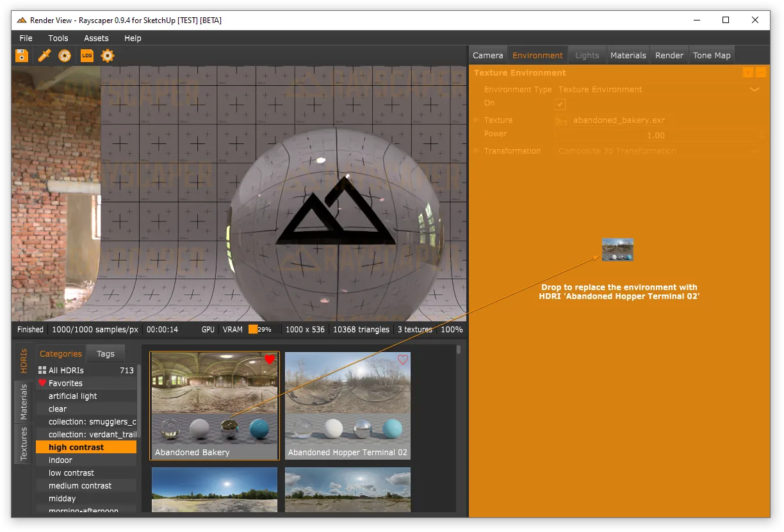784x532 pixels.
Task: Open the Tools menu
Action: pyautogui.click(x=58, y=38)
